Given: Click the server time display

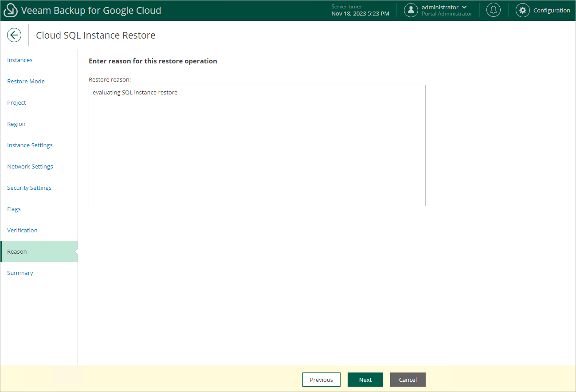Looking at the screenshot, I should pyautogui.click(x=360, y=10).
